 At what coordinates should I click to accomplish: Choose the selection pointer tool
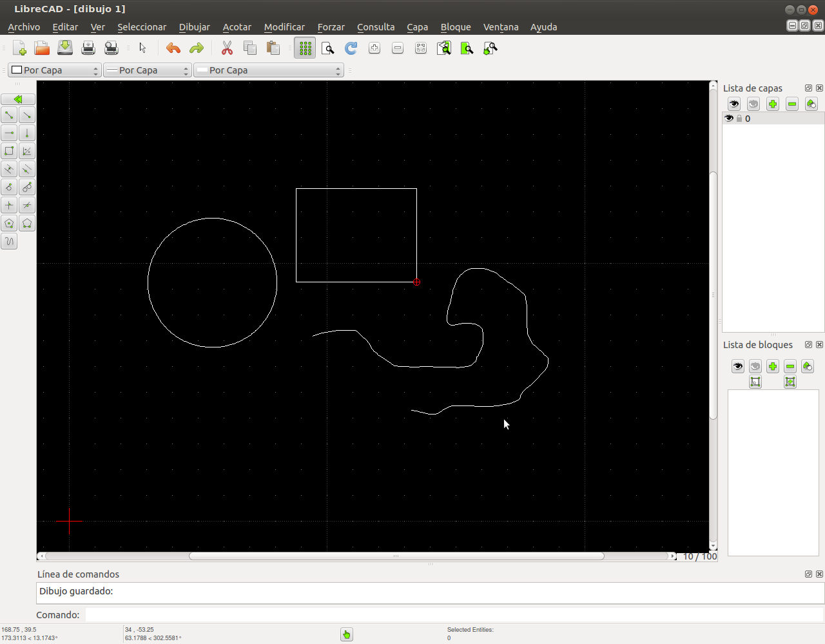[143, 48]
